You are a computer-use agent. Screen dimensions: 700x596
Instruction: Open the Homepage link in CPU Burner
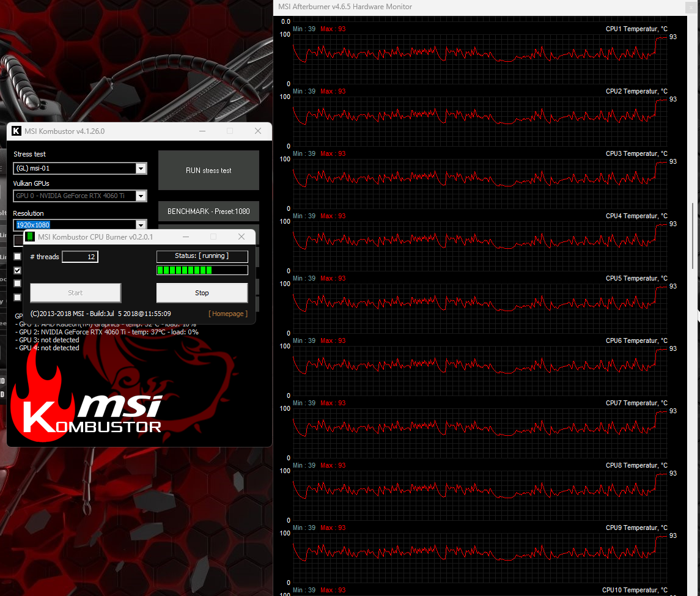[227, 314]
